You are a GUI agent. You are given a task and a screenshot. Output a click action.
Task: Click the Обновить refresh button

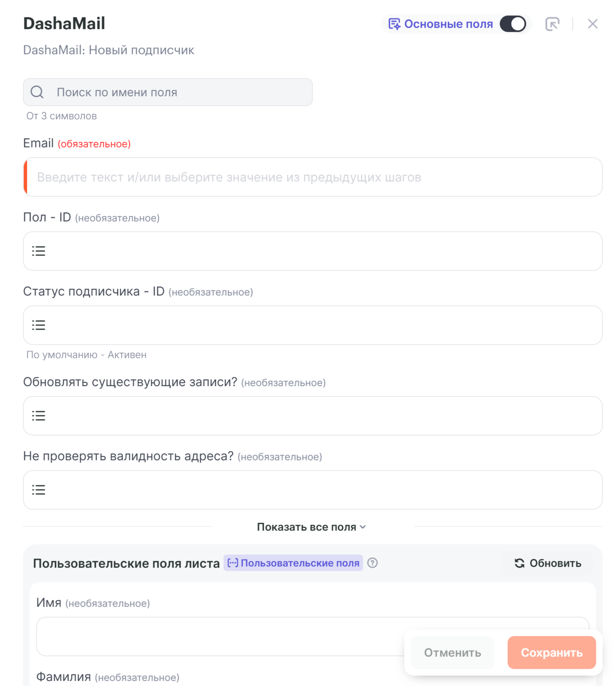tap(548, 563)
